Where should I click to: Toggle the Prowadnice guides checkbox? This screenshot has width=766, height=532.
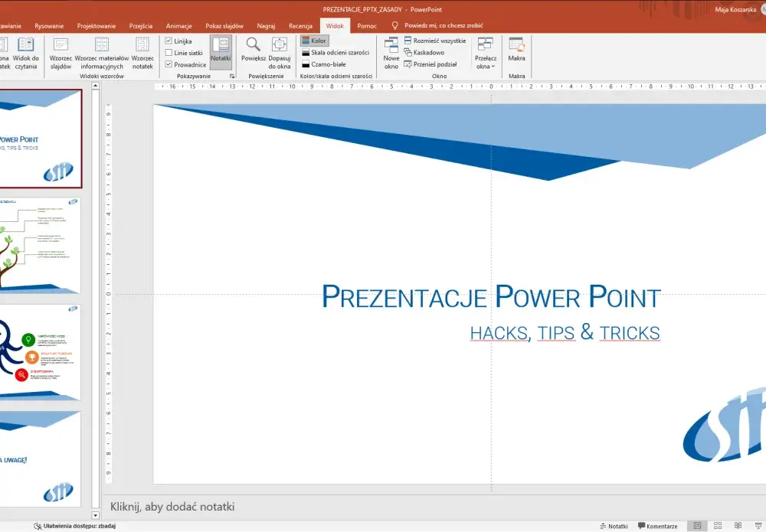(x=169, y=64)
